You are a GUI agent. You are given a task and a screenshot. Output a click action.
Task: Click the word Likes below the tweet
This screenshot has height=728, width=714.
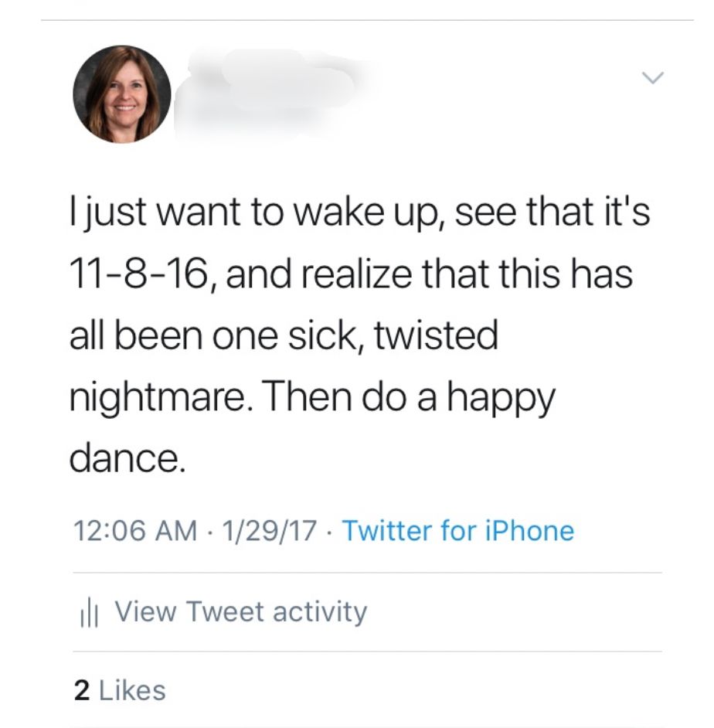coord(131,689)
